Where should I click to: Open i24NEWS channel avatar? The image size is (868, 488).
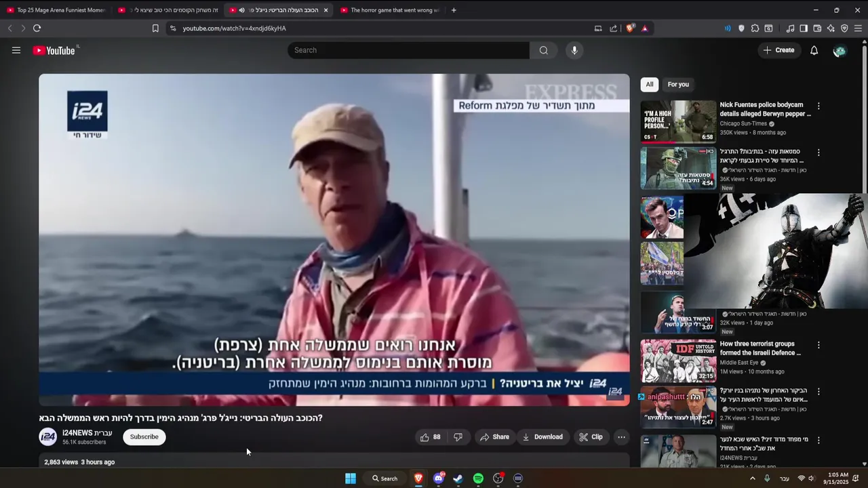(48, 437)
